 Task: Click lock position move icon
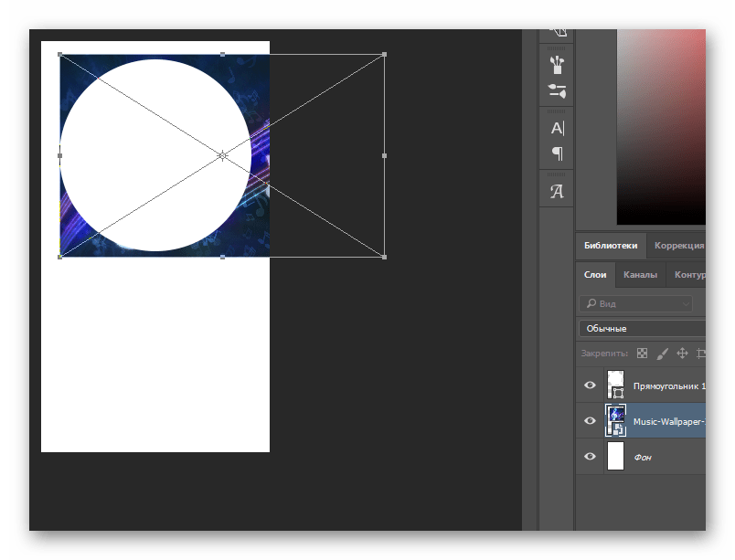[x=683, y=353]
